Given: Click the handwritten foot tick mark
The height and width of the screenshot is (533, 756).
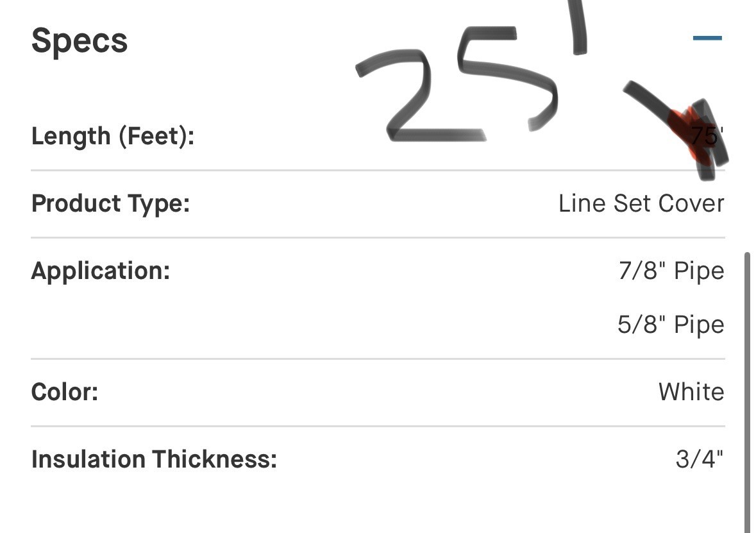Looking at the screenshot, I should tap(578, 28).
